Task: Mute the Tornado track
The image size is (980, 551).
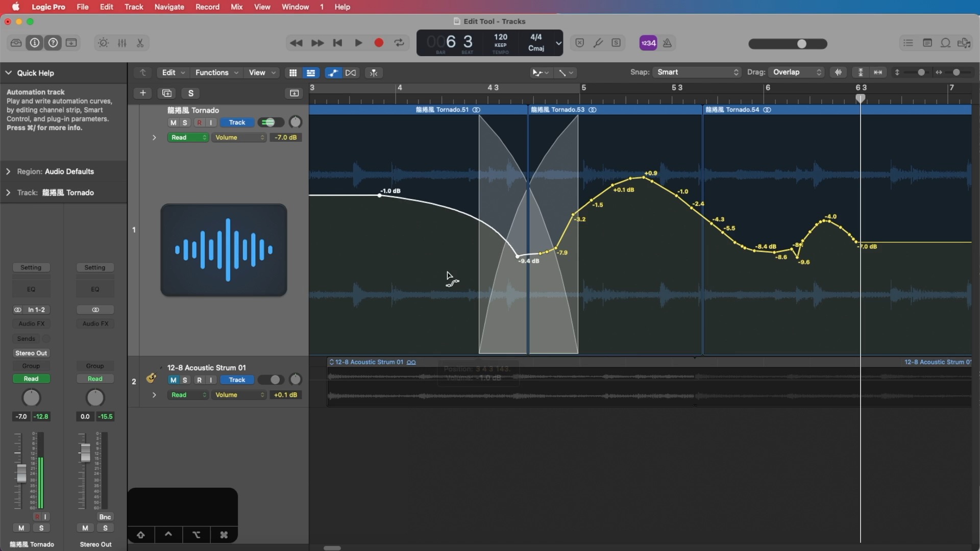Action: [174, 122]
